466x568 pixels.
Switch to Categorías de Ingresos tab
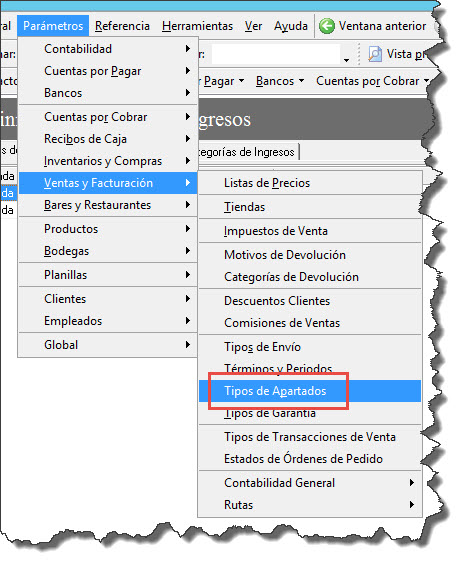point(246,152)
